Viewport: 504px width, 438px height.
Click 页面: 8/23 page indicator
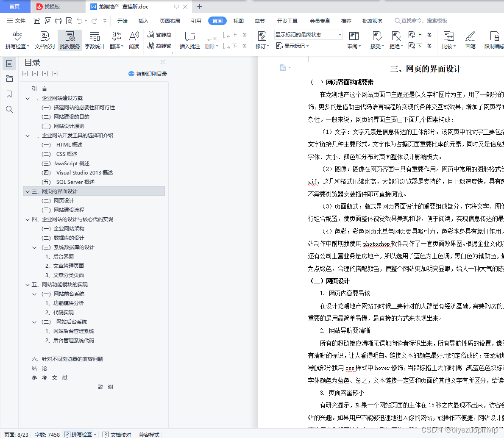click(17, 435)
